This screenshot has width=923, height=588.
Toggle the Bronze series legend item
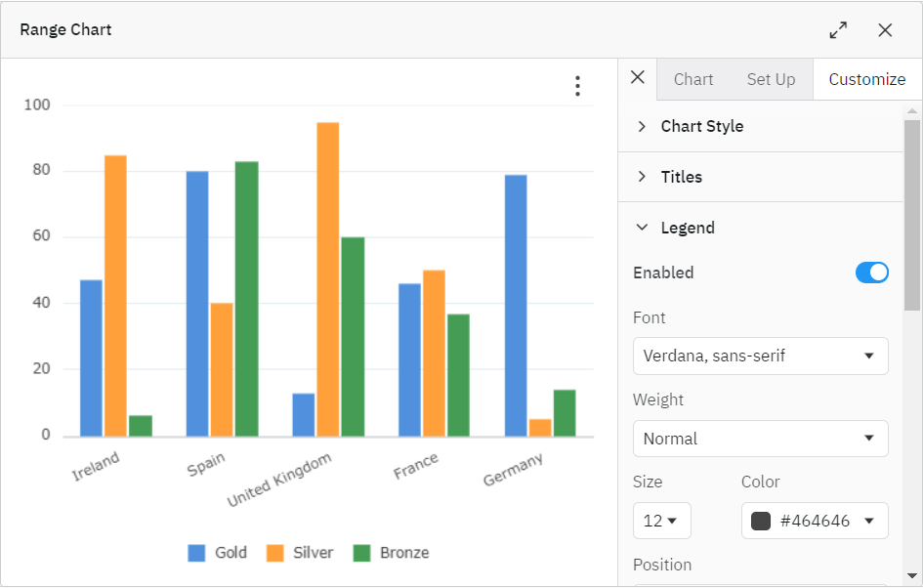[x=391, y=553]
